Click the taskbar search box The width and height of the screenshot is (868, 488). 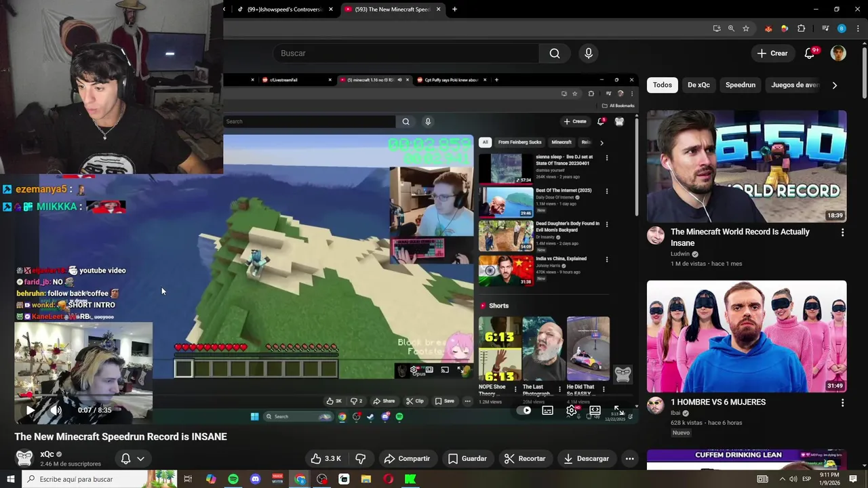(100, 479)
